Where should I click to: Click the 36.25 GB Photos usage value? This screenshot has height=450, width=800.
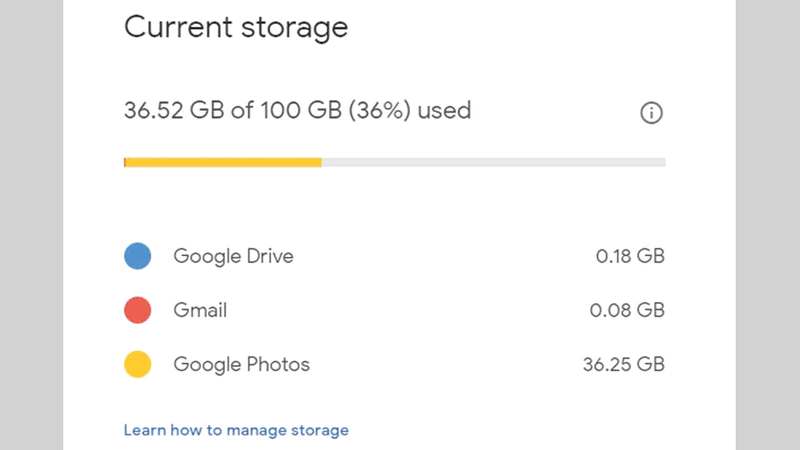coord(623,364)
